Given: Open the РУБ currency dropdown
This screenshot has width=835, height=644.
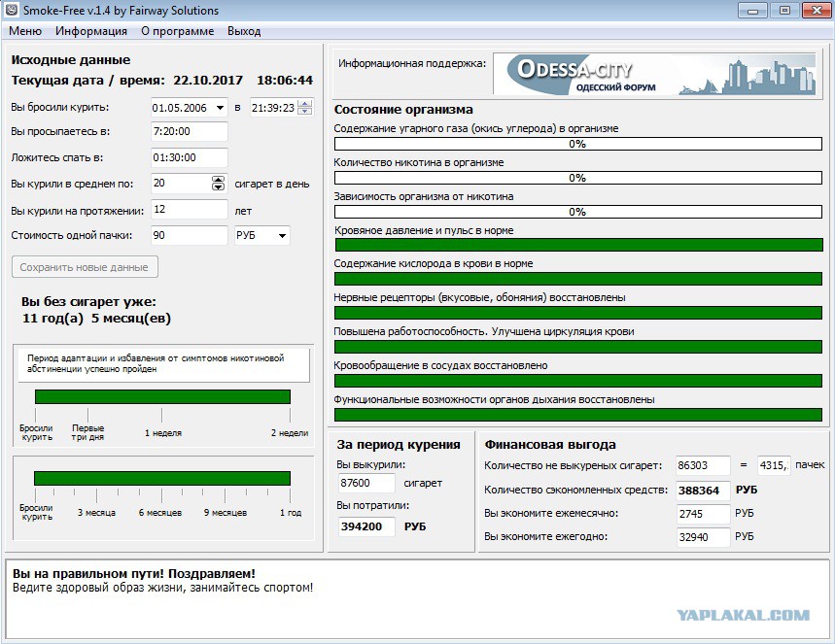Looking at the screenshot, I should (262, 235).
